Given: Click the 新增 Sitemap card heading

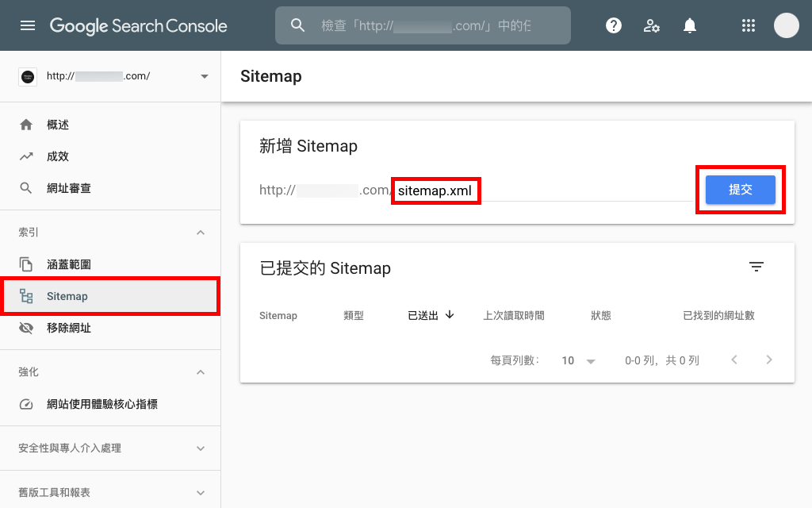Looking at the screenshot, I should 308,146.
